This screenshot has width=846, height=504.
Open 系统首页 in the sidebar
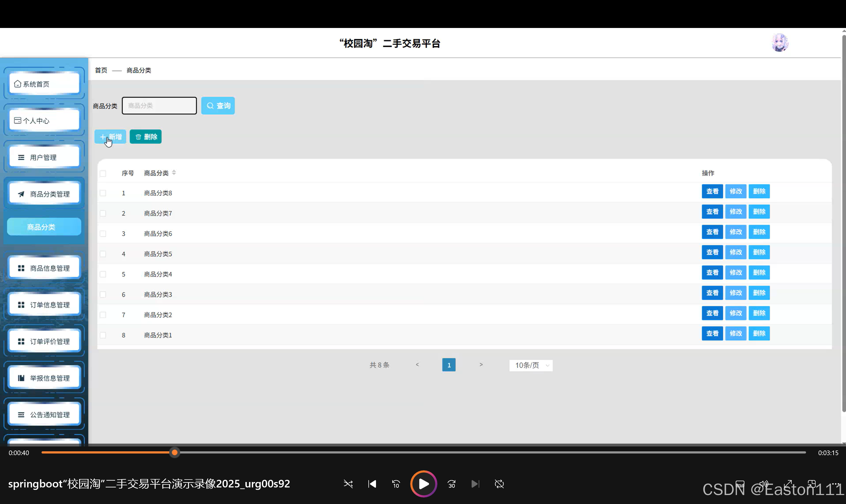(44, 84)
